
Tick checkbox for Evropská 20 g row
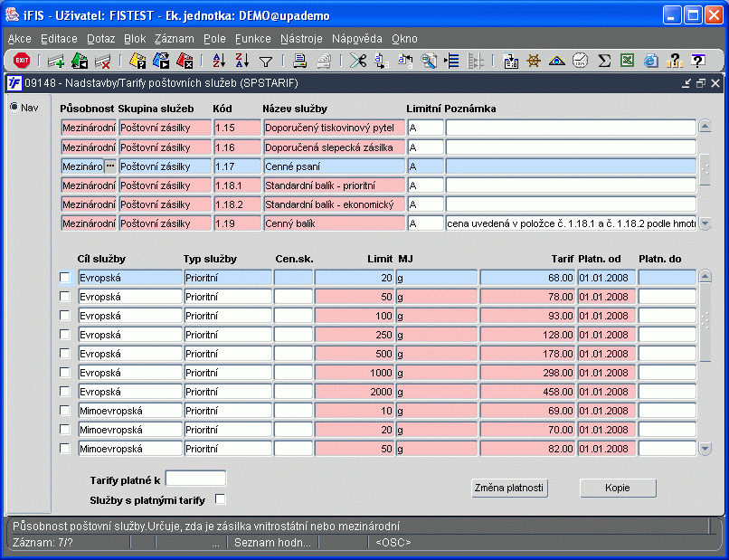tap(65, 278)
